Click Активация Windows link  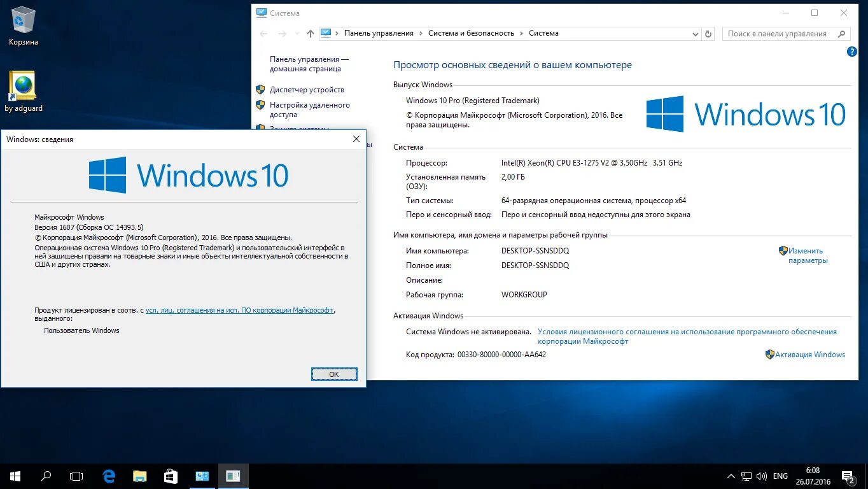tap(810, 355)
